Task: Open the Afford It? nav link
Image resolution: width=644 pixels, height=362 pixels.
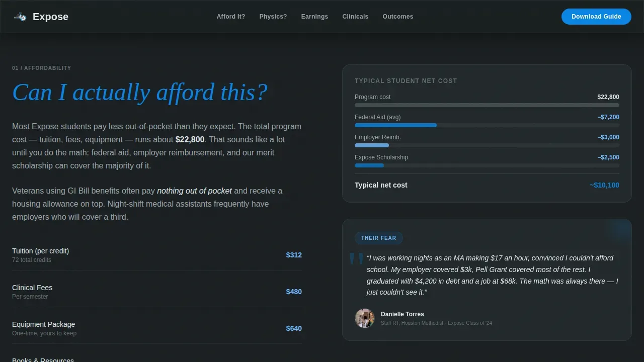Action: click(231, 17)
